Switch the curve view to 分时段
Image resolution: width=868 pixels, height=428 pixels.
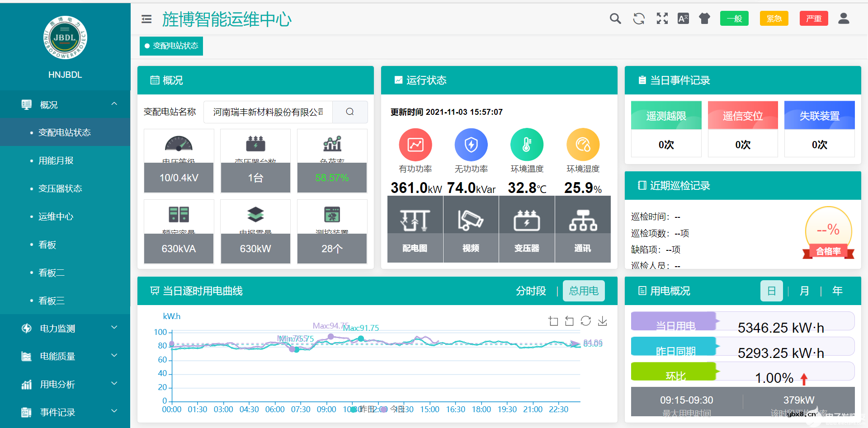click(x=531, y=291)
